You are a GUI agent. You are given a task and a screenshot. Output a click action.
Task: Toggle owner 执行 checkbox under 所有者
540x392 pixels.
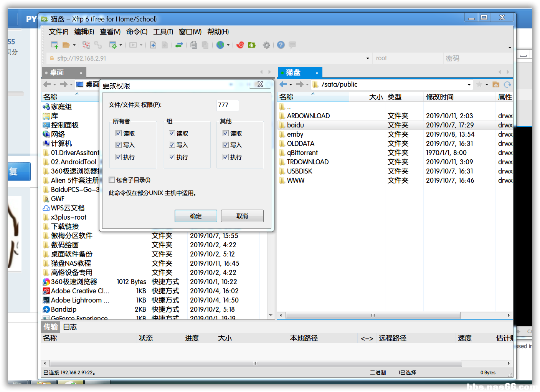click(x=118, y=157)
